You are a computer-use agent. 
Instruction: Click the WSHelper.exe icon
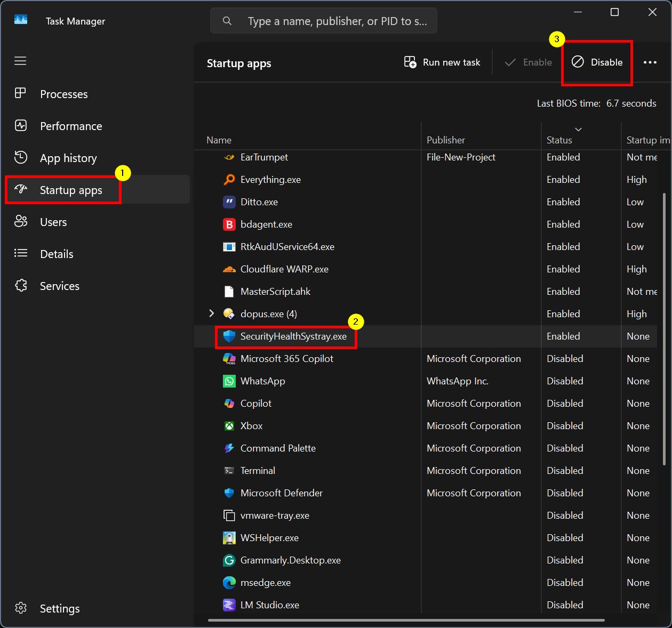click(x=229, y=538)
